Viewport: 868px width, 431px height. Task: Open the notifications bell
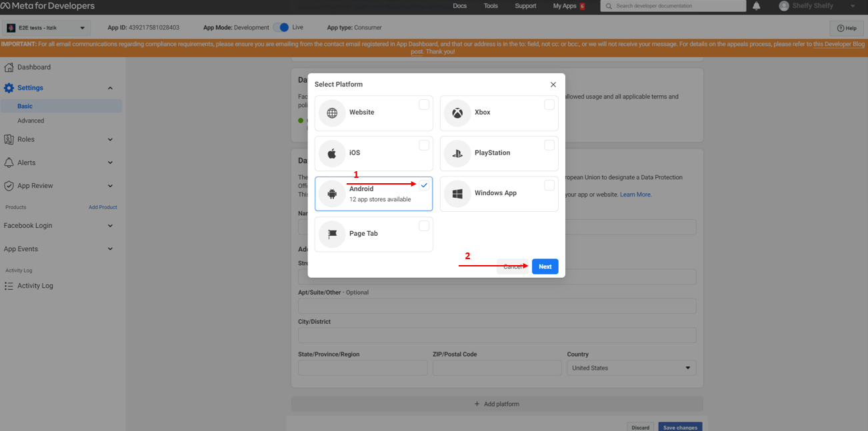(x=756, y=6)
